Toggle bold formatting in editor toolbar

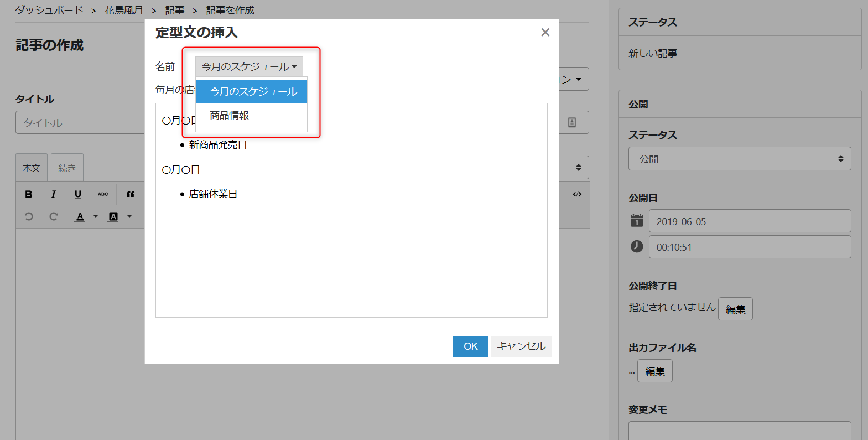(x=29, y=194)
